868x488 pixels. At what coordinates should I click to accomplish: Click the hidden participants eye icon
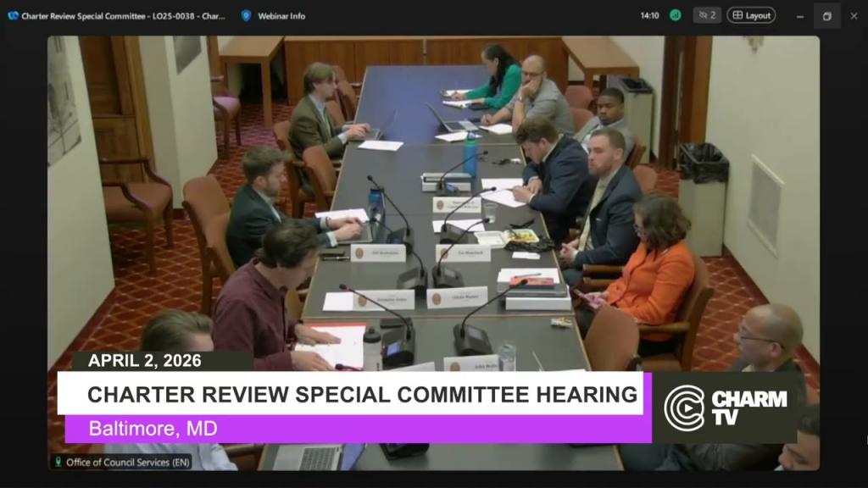click(x=702, y=15)
